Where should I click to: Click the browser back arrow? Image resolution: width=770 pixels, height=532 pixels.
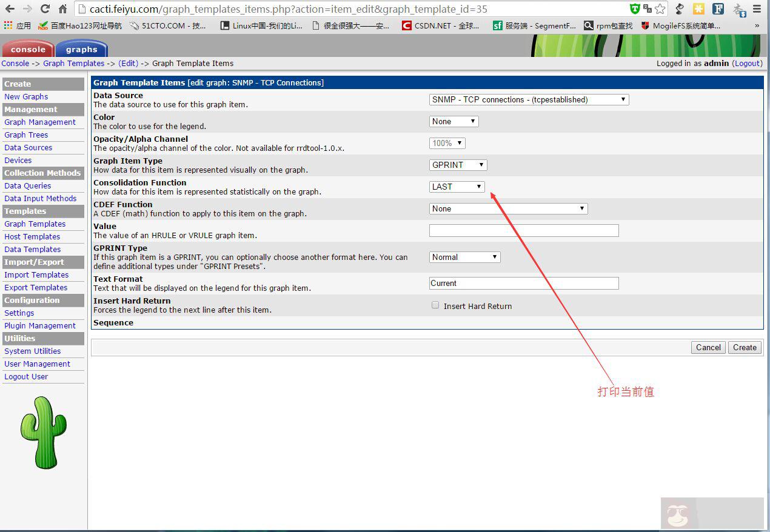10,9
